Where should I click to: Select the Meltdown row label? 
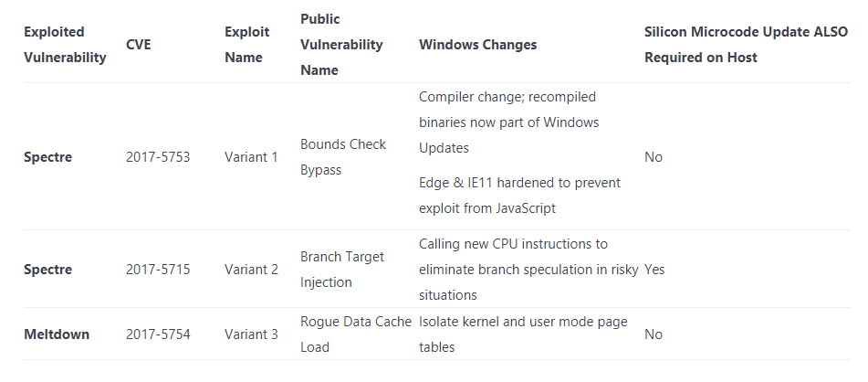[x=57, y=334]
